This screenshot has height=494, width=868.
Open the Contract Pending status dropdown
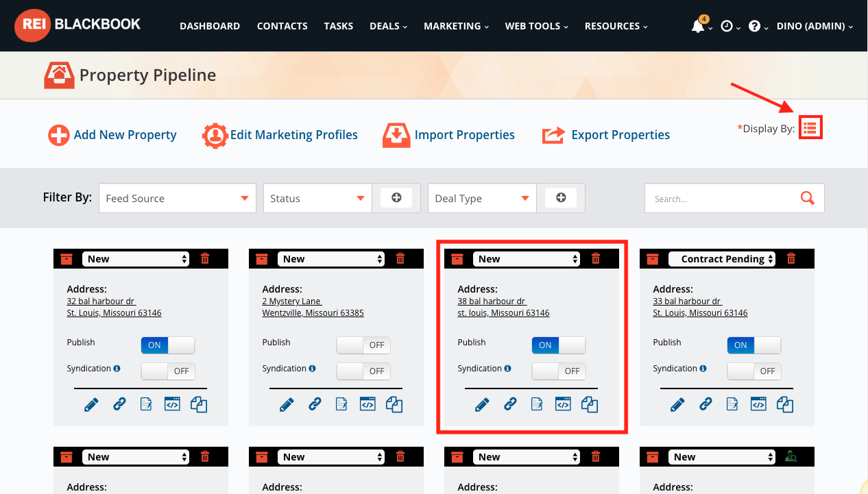(722, 259)
